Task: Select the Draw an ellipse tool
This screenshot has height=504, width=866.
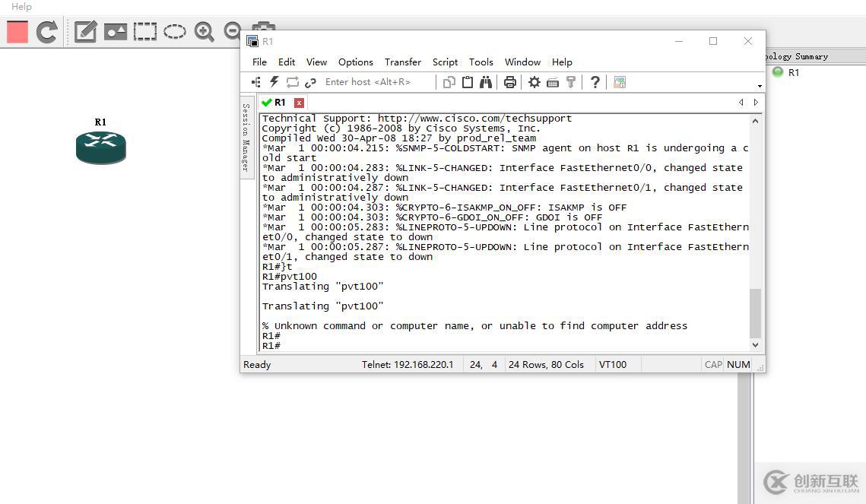Action: click(175, 31)
